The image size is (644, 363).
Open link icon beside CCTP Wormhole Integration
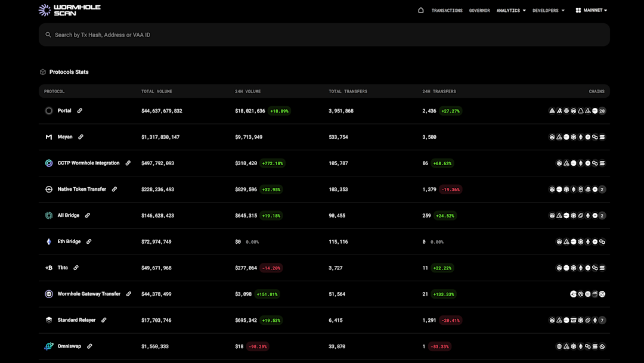128,163
